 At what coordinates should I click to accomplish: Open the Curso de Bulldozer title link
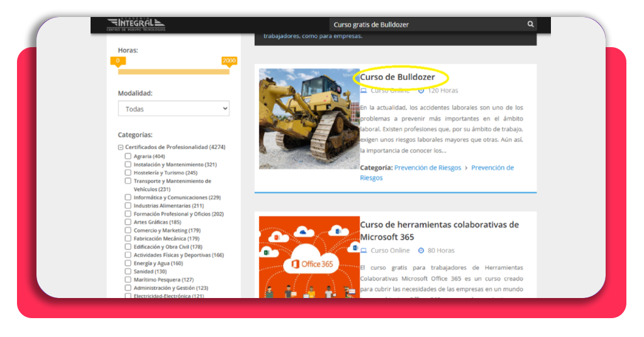pos(397,77)
